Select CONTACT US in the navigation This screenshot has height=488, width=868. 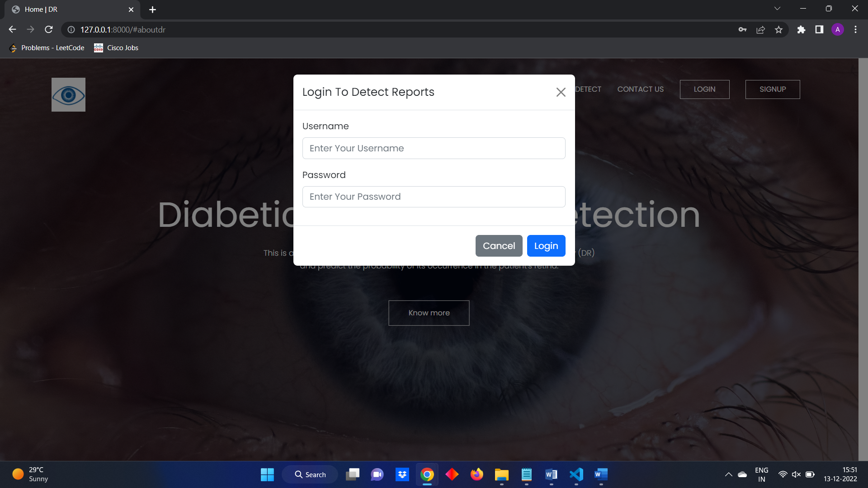(640, 89)
